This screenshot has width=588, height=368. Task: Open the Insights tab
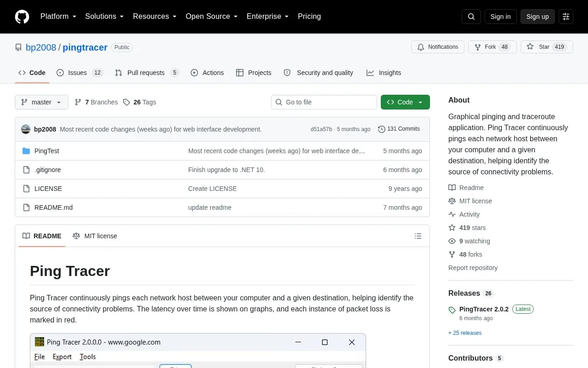[384, 73]
